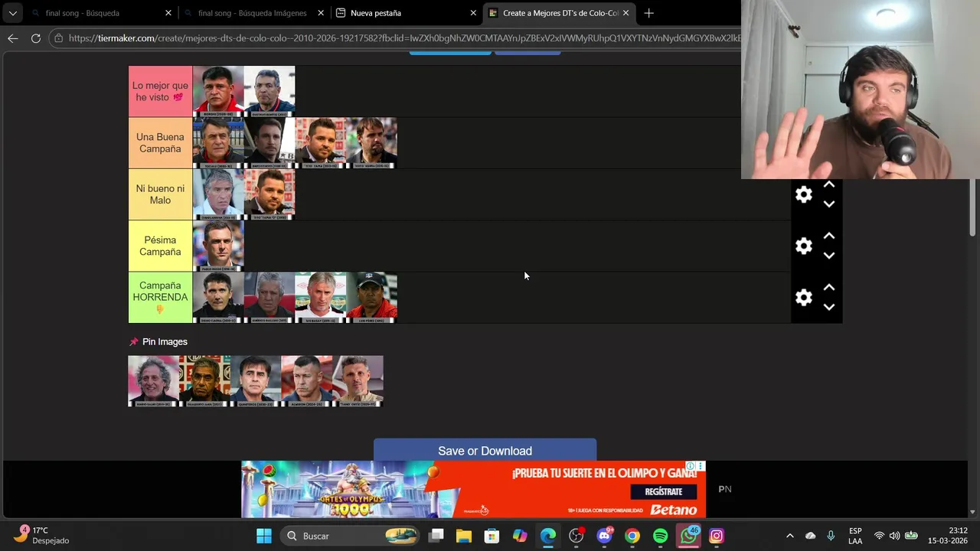Close the 'Create a Mejores DT's' tab

pos(626,13)
